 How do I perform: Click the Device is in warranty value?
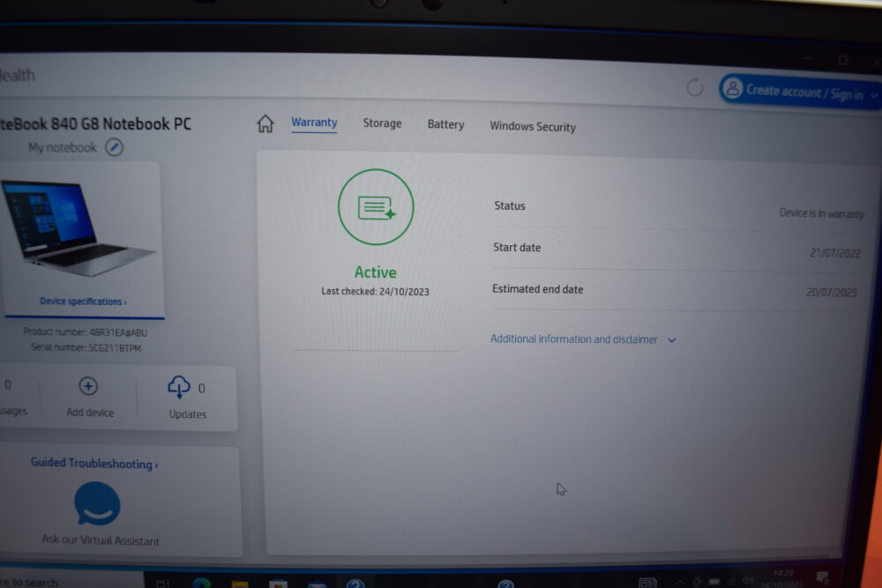tap(821, 213)
